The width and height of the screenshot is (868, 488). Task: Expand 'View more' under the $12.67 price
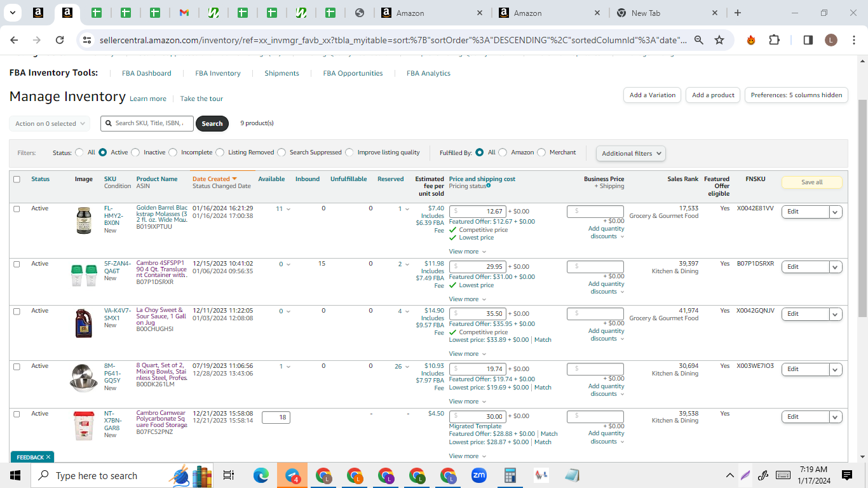click(x=467, y=252)
